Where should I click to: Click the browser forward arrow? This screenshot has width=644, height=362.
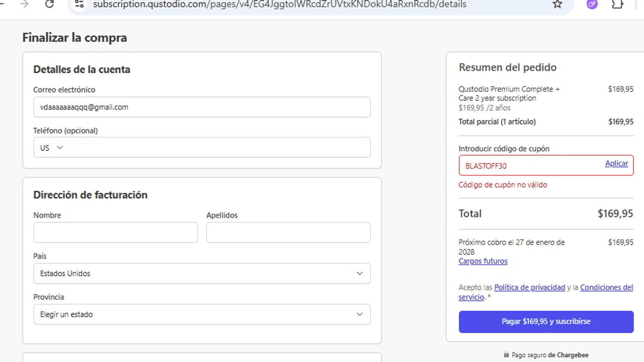(x=24, y=4)
